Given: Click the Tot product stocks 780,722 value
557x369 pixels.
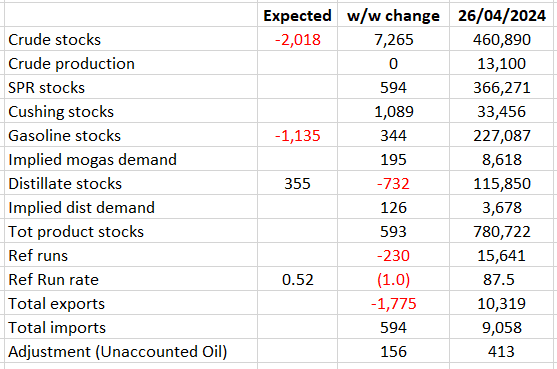Looking at the screenshot, I should tap(502, 231).
